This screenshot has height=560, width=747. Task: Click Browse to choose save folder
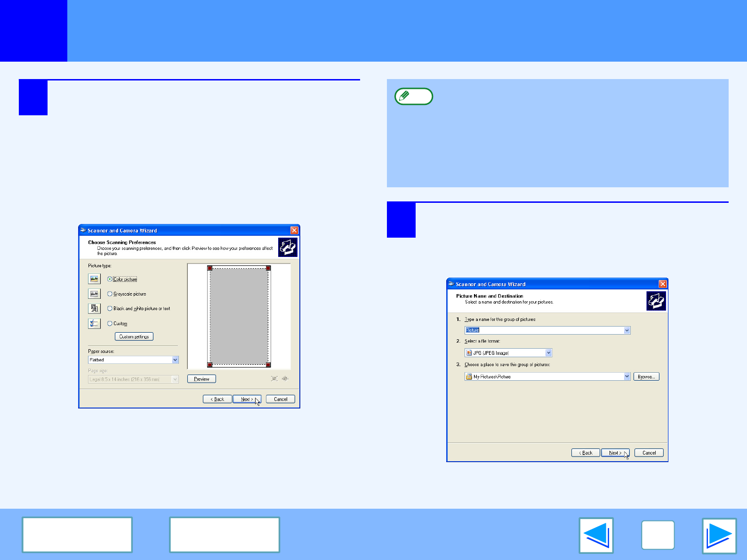coord(646,376)
